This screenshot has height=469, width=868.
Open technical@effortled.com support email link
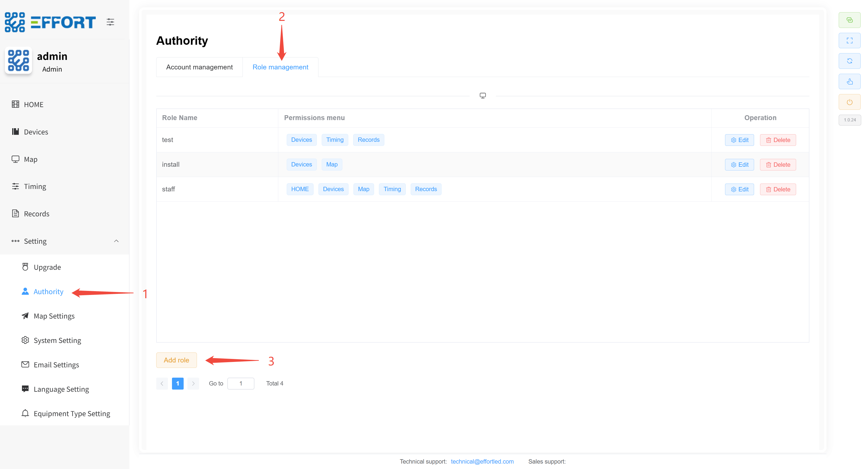tap(482, 462)
